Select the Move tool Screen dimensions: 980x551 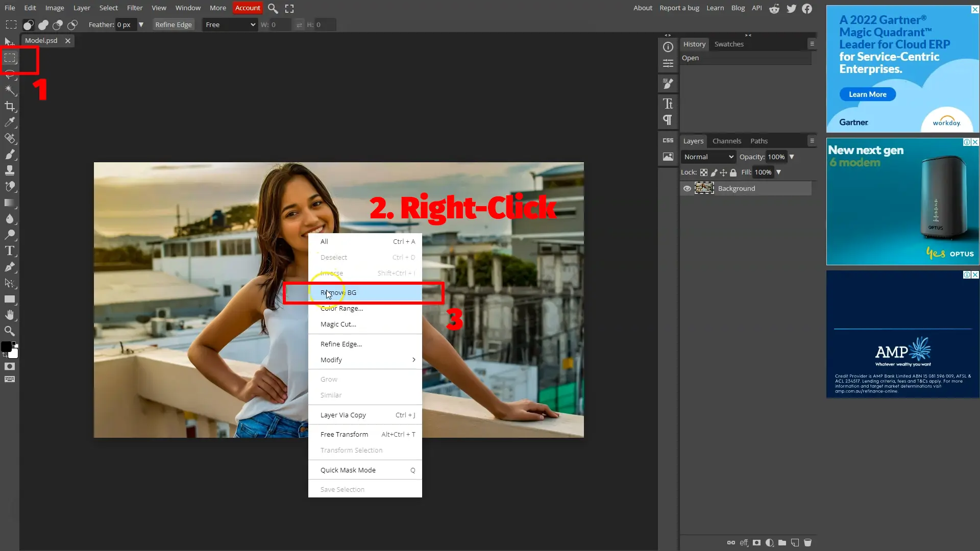point(9,42)
